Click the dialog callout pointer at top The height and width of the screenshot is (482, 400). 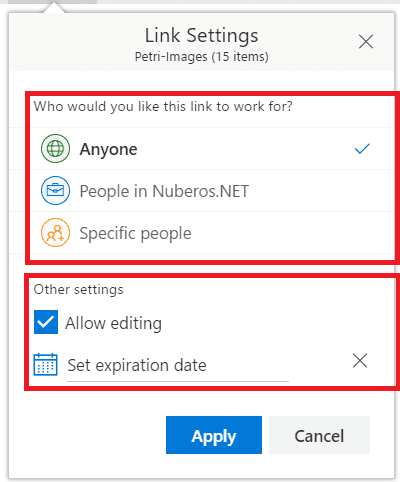pyautogui.click(x=53, y=8)
